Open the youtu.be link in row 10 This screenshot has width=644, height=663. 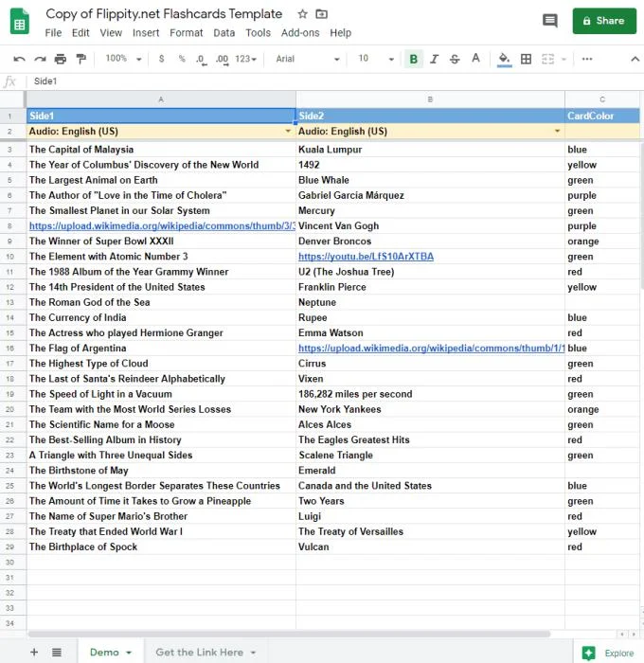pyautogui.click(x=366, y=257)
